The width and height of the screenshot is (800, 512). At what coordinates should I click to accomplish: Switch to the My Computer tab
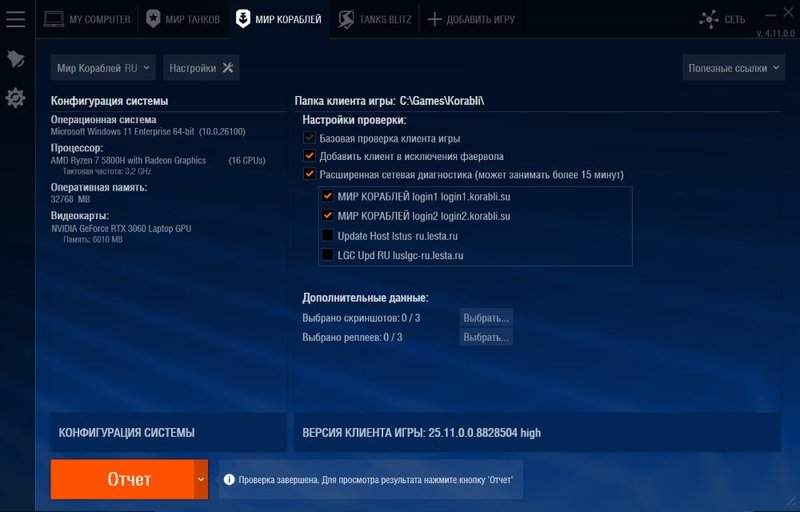(x=87, y=19)
